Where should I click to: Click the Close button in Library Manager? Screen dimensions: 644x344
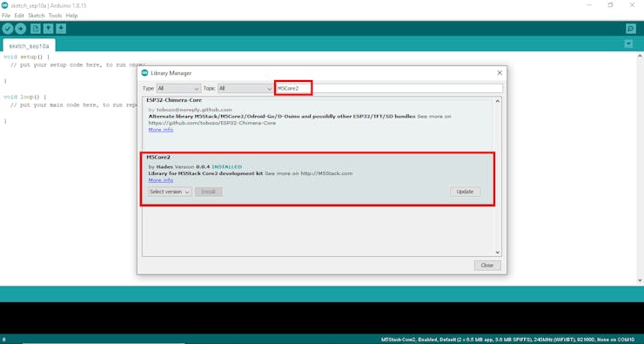coord(487,265)
